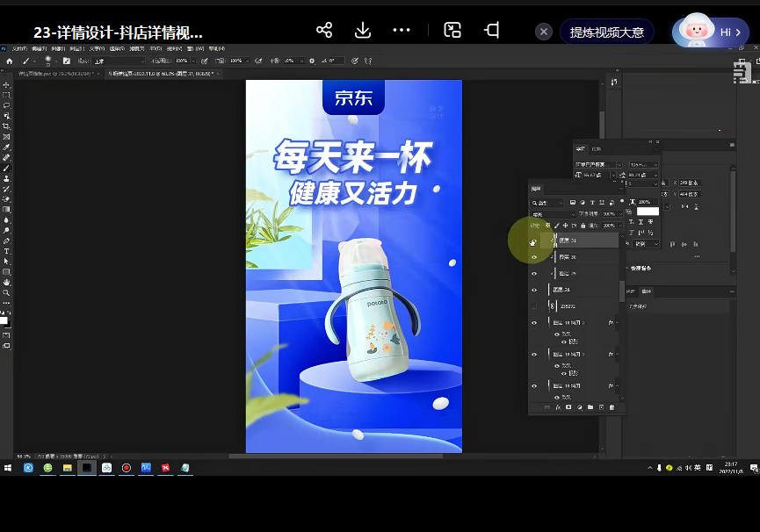Click the add layer style fx icon

click(559, 406)
